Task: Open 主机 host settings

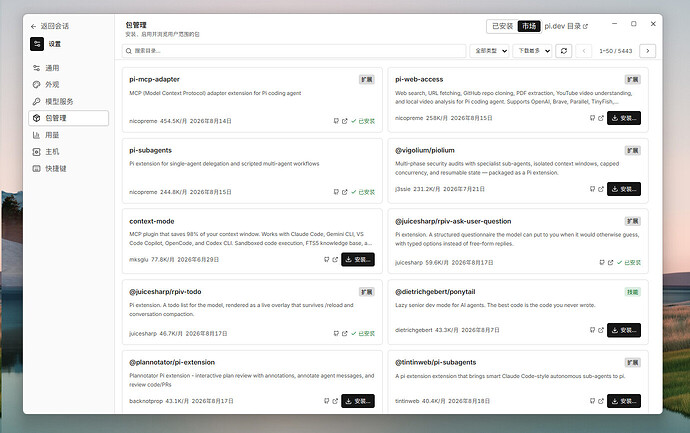Action: (x=68, y=151)
